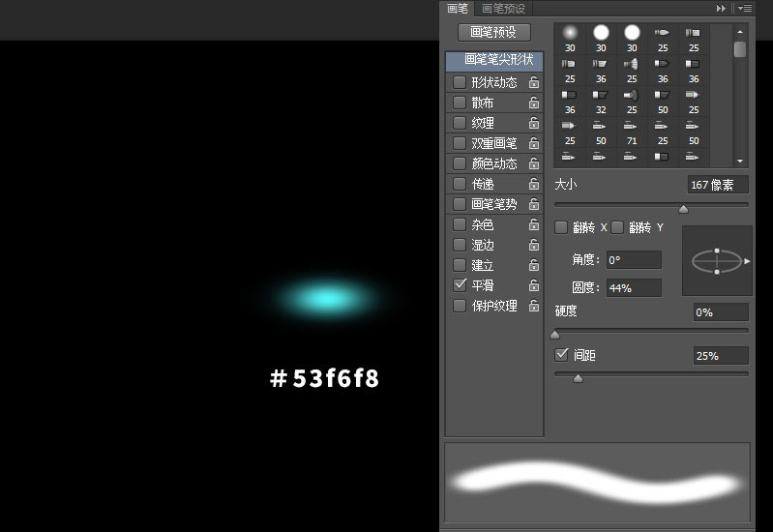This screenshot has height=532, width=773.
Task: Uncheck the 平滑 checkbox
Action: (x=460, y=285)
